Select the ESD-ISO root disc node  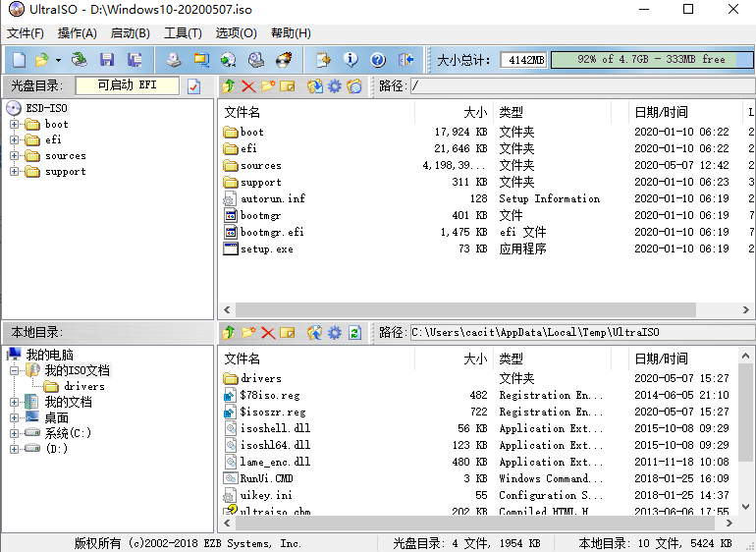[46, 108]
